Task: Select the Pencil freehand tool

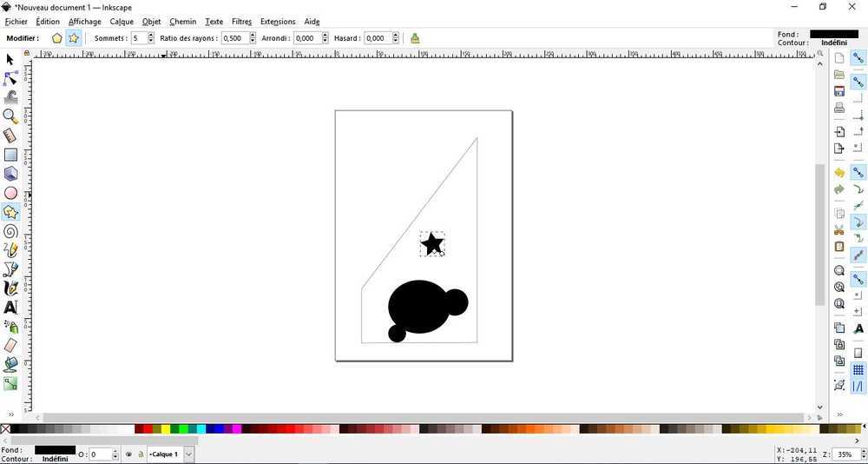Action: click(10, 250)
